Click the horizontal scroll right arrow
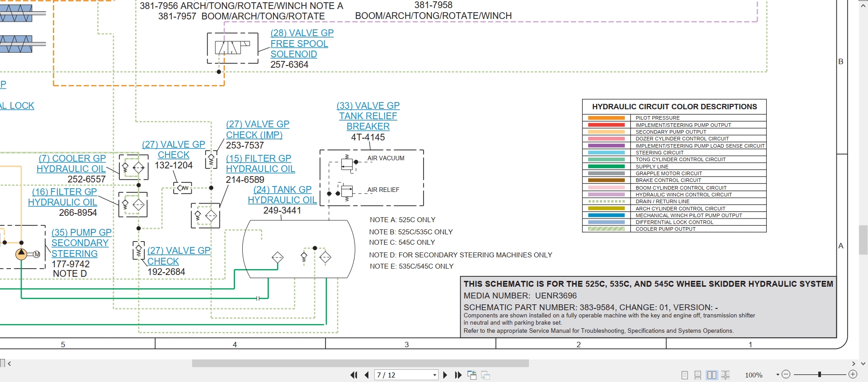This screenshot has height=382, width=868. click(x=854, y=363)
